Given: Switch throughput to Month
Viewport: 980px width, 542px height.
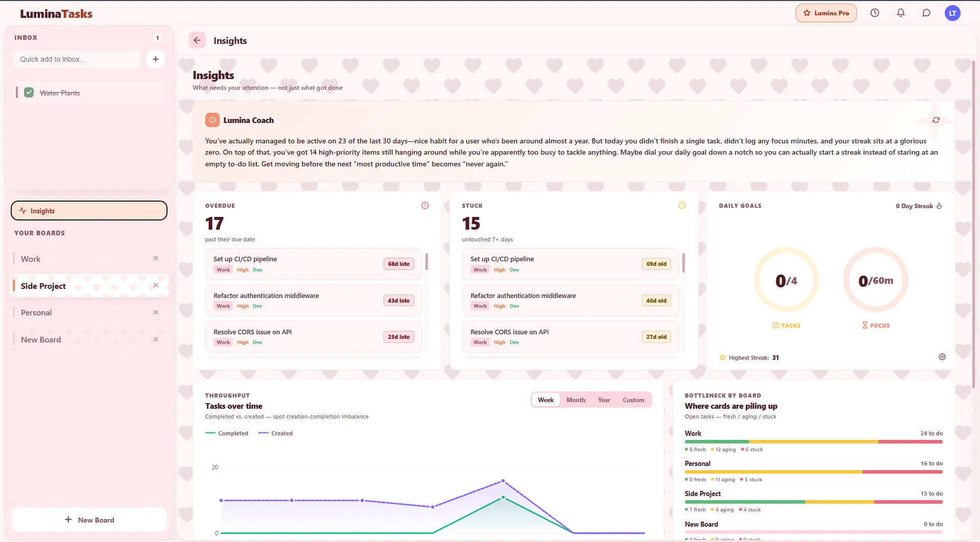Looking at the screenshot, I should (x=576, y=400).
